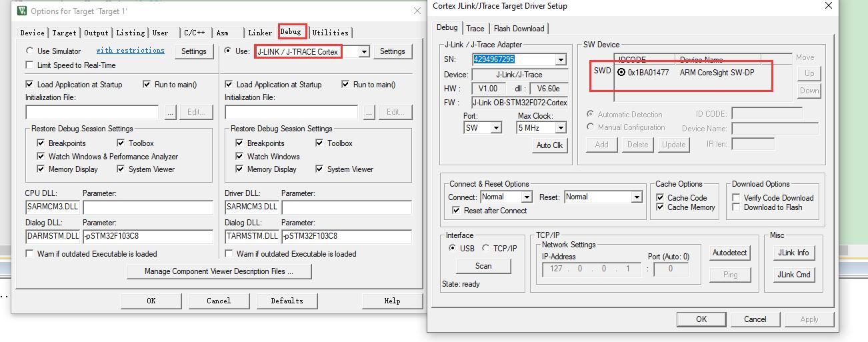Toggle simulator Memory Display checkbox

42,169
